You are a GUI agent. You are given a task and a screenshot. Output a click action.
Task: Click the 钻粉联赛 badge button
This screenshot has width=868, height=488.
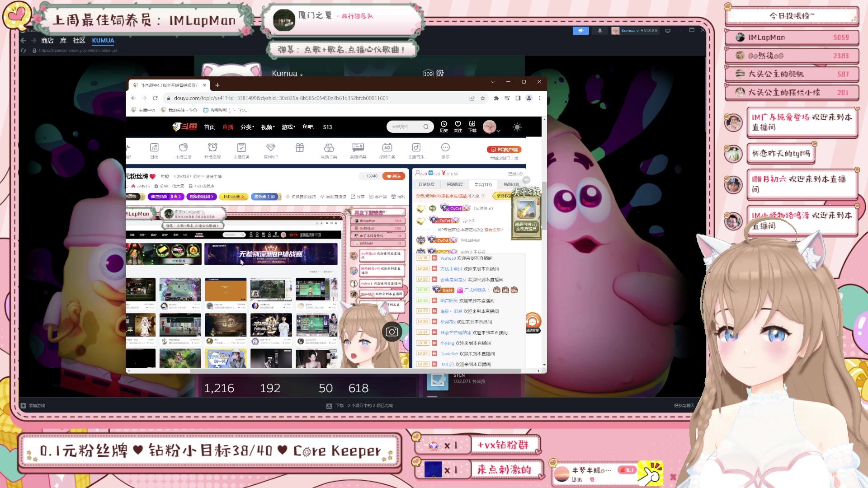(234, 197)
